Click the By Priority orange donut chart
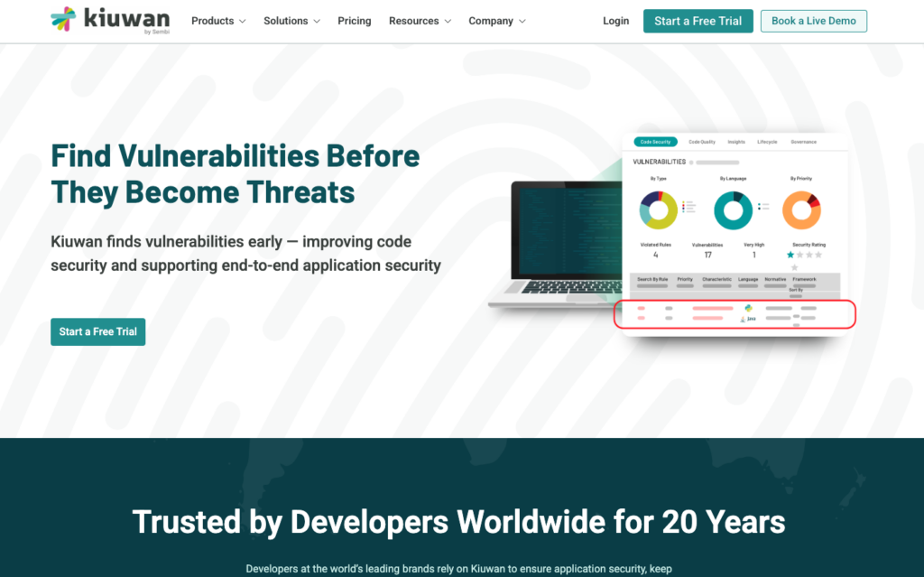Screen dimensions: 924x577 coord(801,210)
